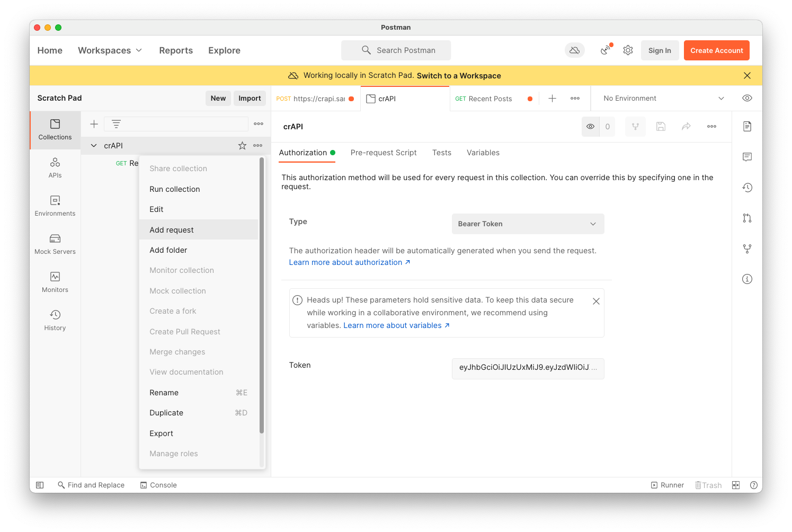Toggle the environment quick look eye
This screenshot has width=792, height=532.
[x=747, y=99]
